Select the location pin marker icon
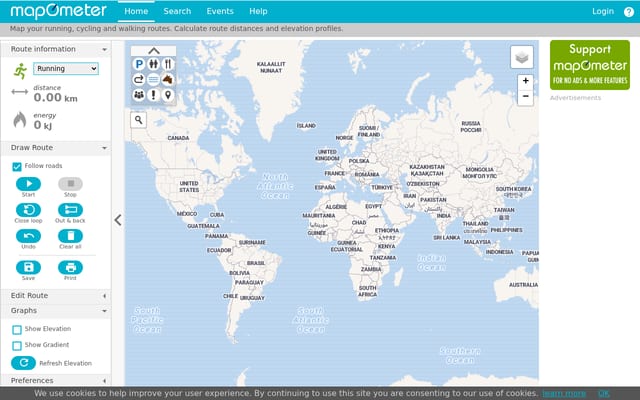This screenshot has width=640, height=400. [168, 95]
